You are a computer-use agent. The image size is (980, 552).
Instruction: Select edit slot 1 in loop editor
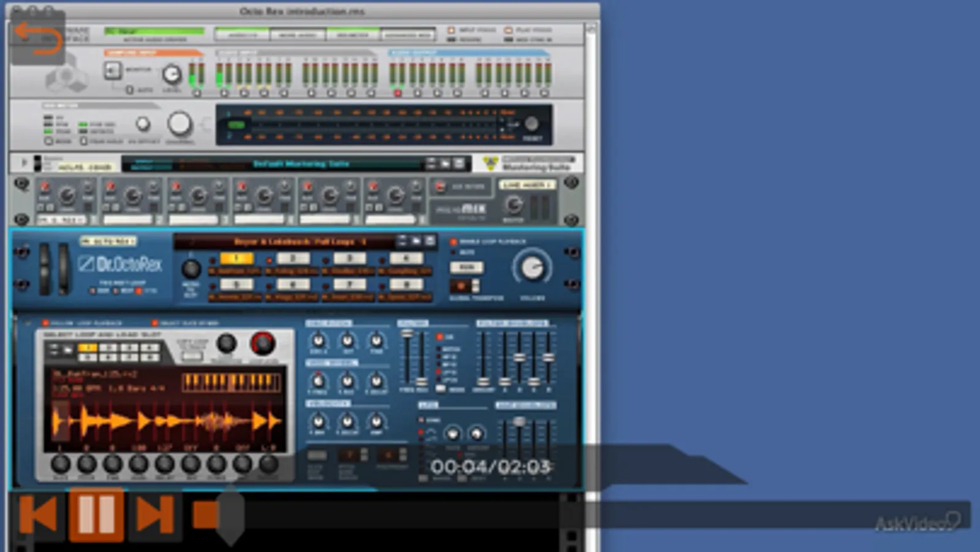(x=87, y=347)
